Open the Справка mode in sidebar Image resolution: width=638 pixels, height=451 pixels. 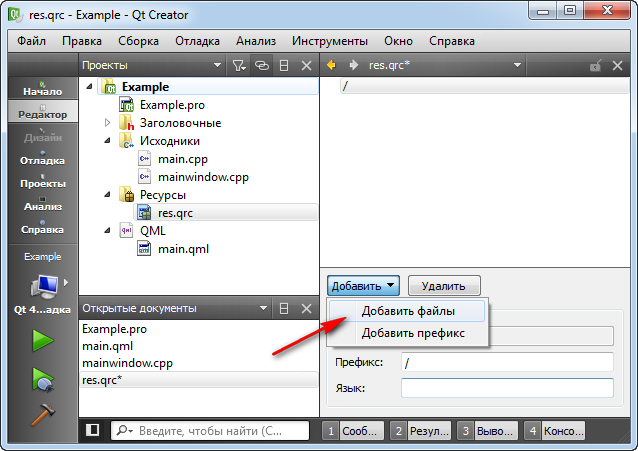pos(42,227)
